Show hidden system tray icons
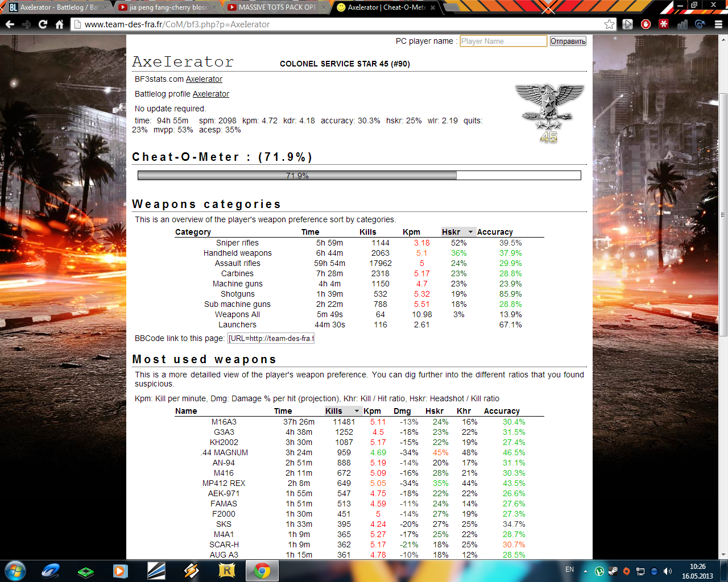 (585, 571)
